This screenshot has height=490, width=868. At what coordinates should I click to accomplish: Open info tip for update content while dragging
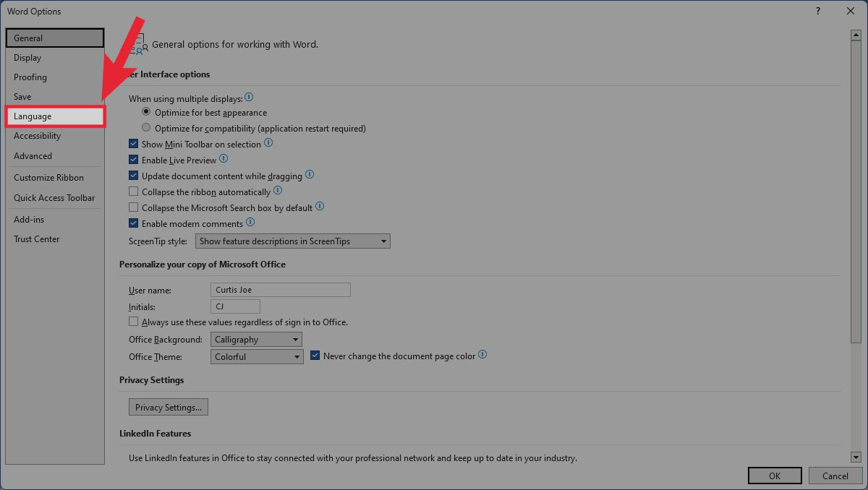click(x=310, y=175)
